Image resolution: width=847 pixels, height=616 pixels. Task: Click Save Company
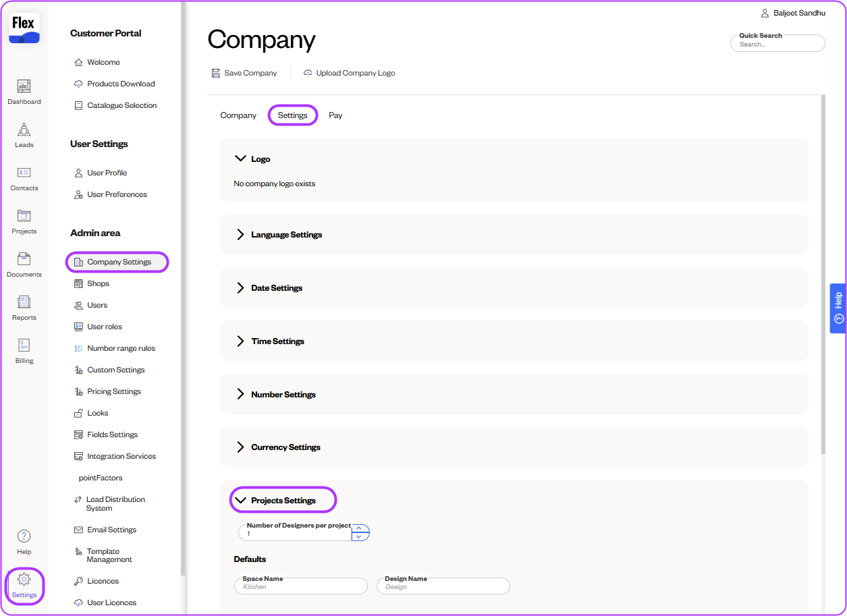pos(244,73)
